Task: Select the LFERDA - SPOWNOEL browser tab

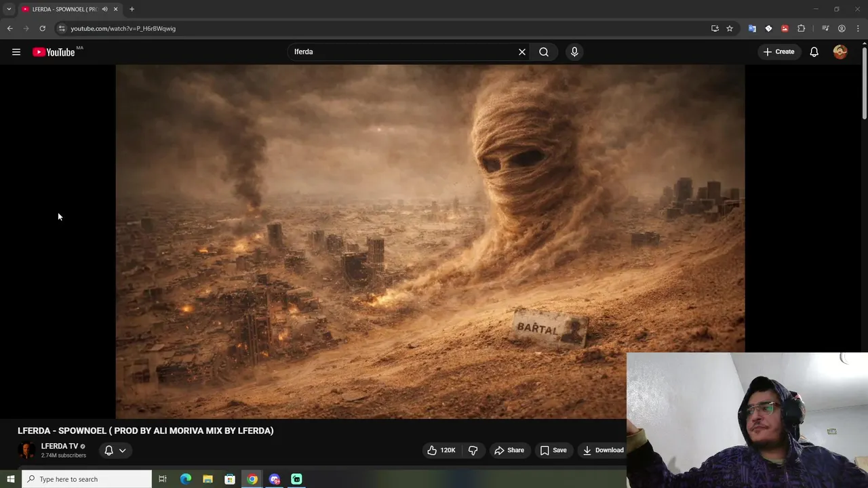Action: 64,9
